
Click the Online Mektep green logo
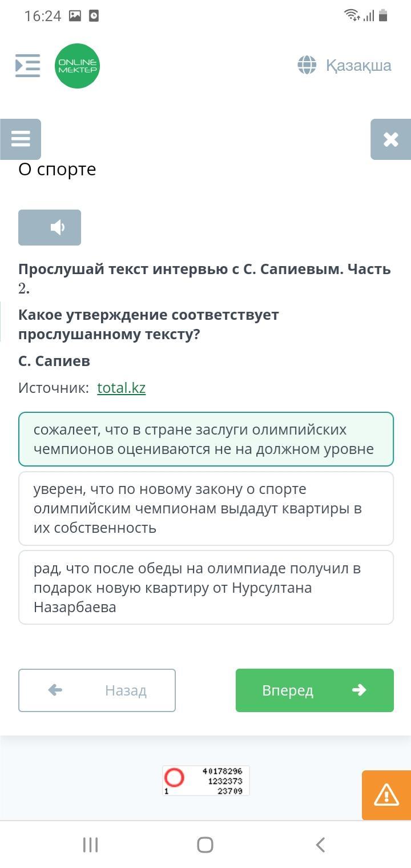[x=77, y=66]
